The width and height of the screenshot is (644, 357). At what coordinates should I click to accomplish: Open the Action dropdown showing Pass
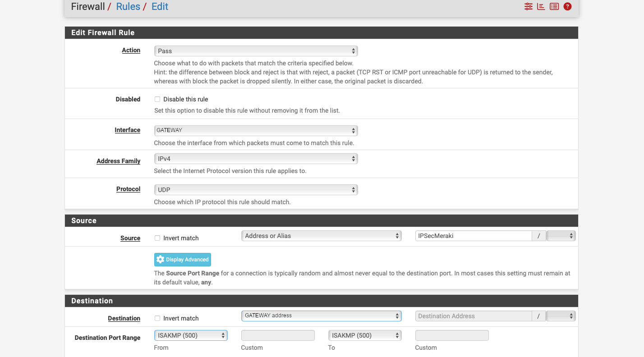click(256, 51)
